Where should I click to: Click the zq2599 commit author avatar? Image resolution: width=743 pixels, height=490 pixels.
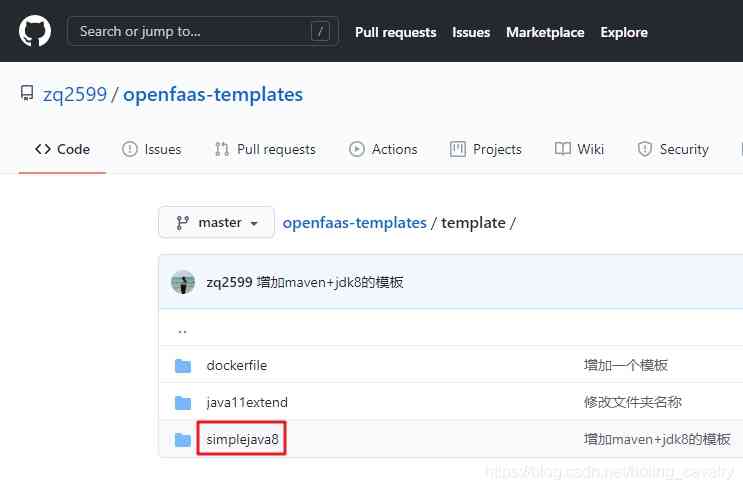tap(183, 282)
